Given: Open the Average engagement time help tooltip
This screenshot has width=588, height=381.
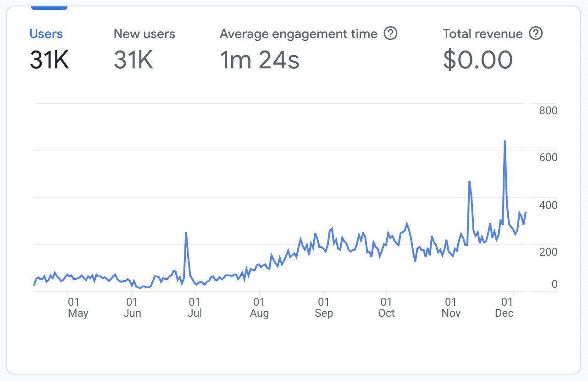Looking at the screenshot, I should point(391,34).
